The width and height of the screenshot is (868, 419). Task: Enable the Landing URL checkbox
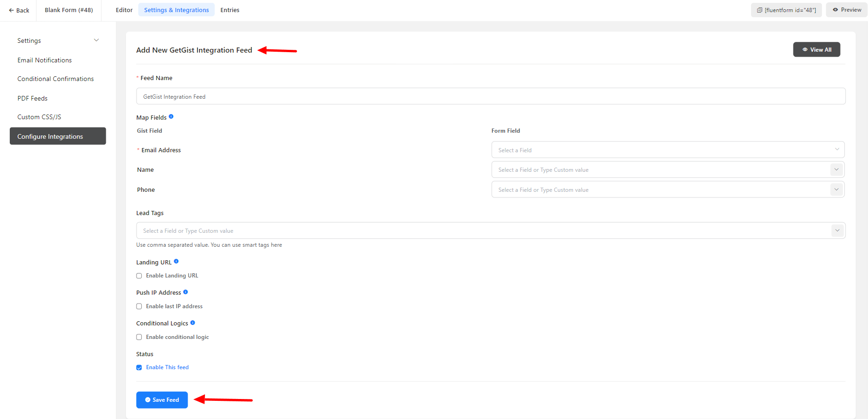coord(139,276)
